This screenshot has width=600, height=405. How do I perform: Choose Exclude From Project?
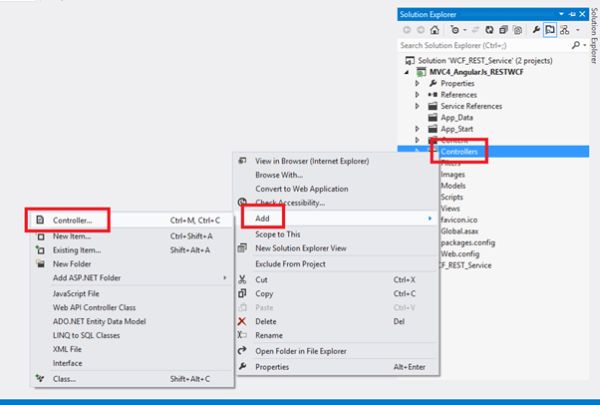[x=290, y=264]
